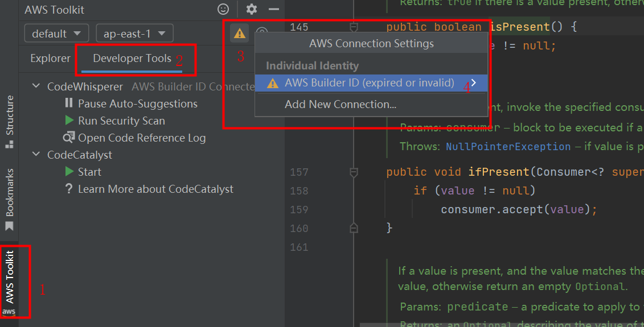Click line number 159 in gutter
Viewport: 644px width, 327px height.
click(x=299, y=210)
